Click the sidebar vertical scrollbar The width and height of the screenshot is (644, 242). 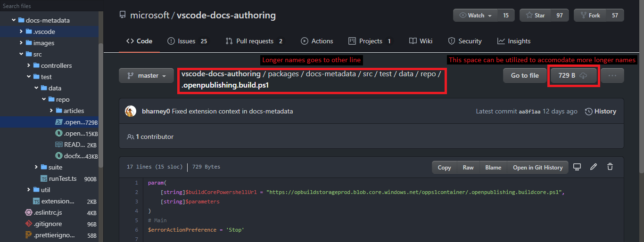click(x=101, y=105)
